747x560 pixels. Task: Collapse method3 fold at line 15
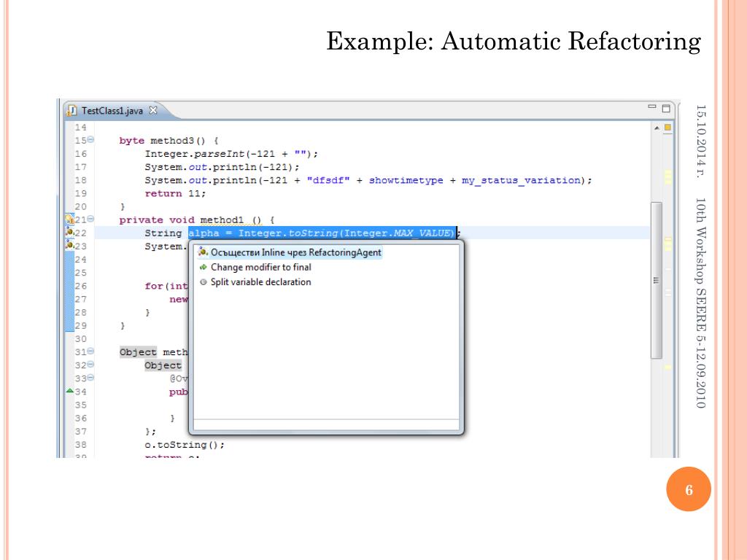90,140
